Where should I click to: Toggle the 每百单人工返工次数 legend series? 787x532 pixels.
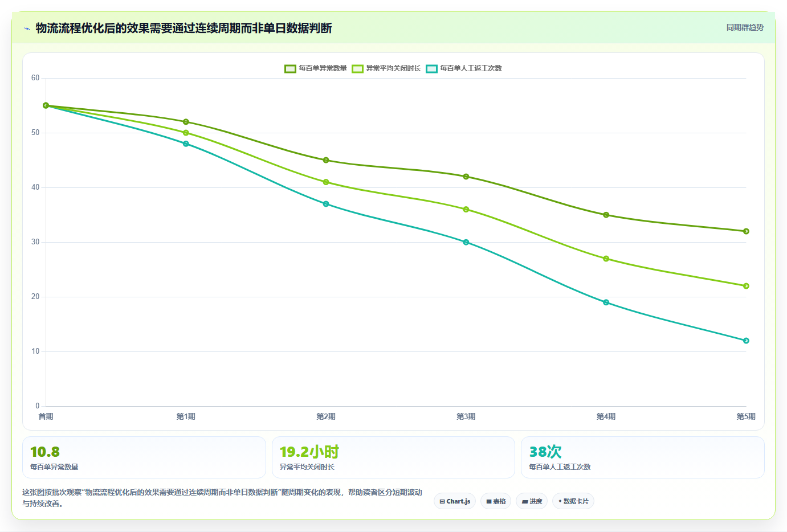464,68
